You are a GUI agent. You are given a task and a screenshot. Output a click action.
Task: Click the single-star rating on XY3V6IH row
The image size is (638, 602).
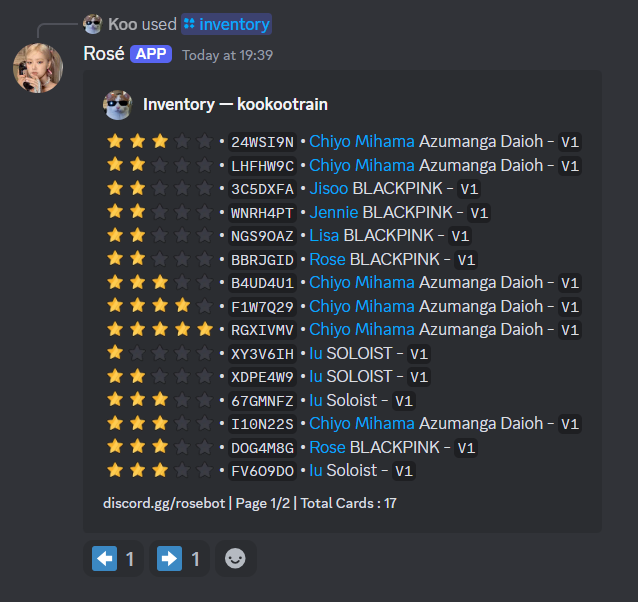coord(160,353)
